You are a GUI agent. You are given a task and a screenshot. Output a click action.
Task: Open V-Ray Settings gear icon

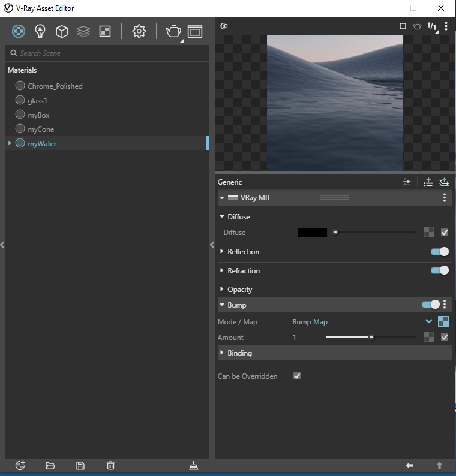click(x=139, y=31)
